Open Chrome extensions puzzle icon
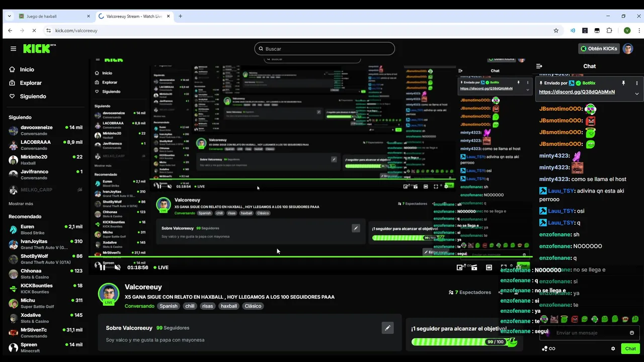The width and height of the screenshot is (644, 362). point(609,31)
